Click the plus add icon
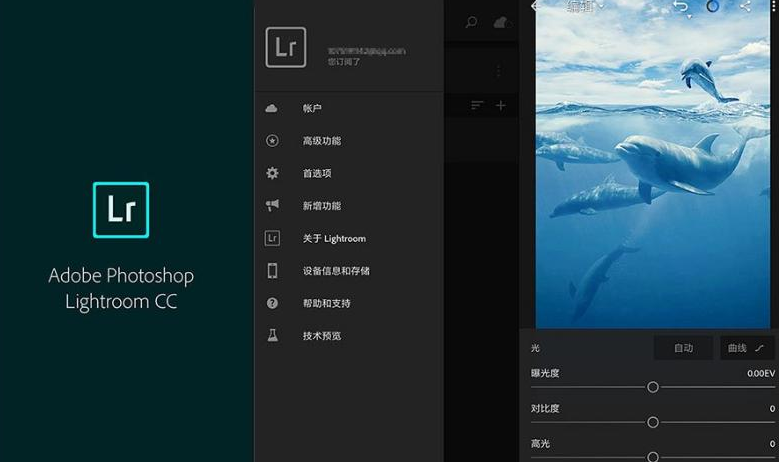The image size is (779, 462). click(x=501, y=105)
